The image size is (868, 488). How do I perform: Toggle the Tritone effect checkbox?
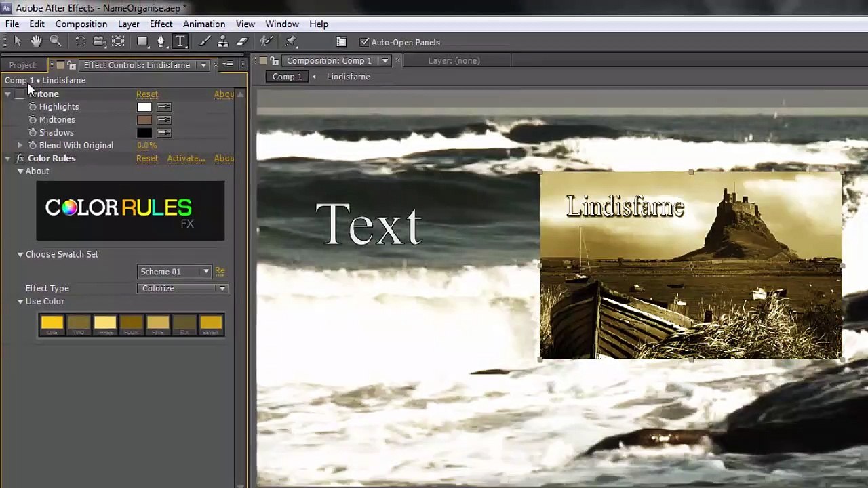click(20, 94)
